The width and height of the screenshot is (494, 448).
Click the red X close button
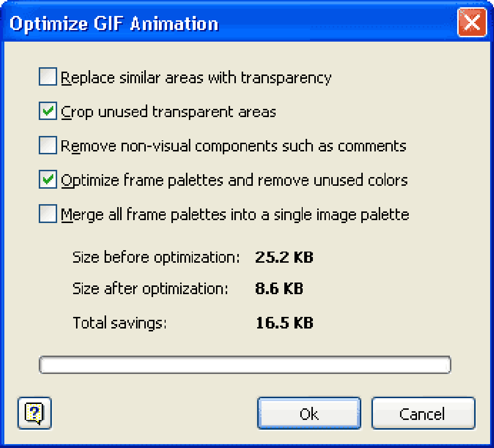[472, 23]
